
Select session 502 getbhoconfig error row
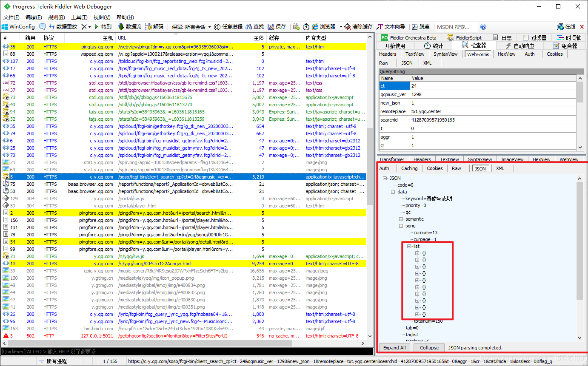(183, 336)
